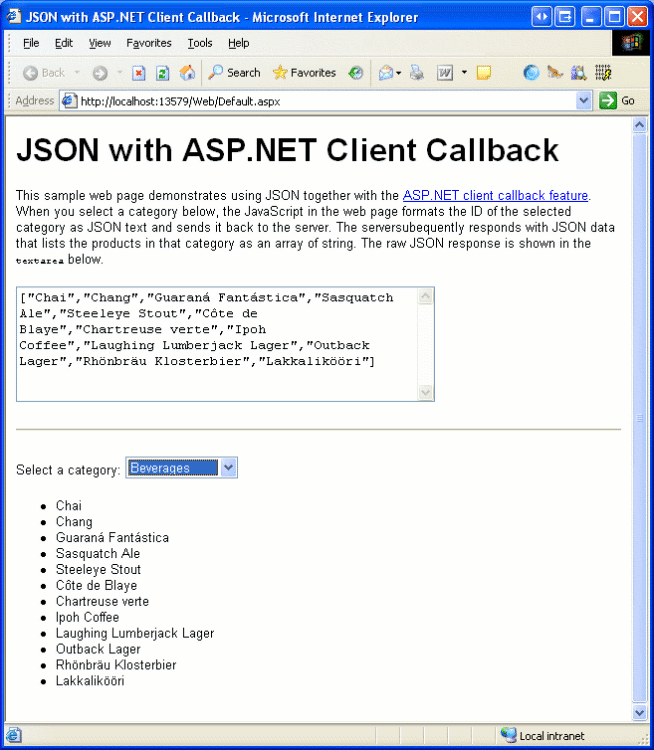
Task: Click the Chang list item
Action: pyautogui.click(x=74, y=522)
